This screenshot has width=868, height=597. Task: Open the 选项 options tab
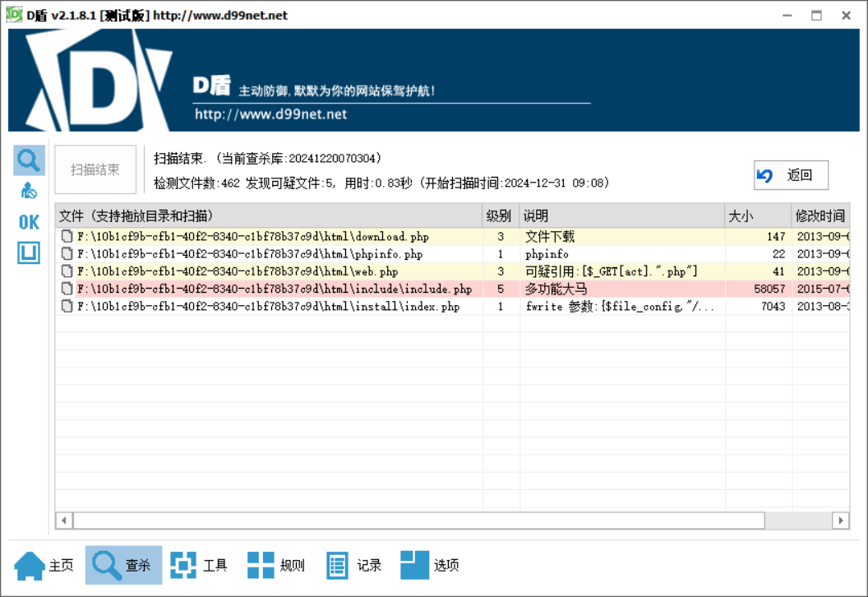click(431, 566)
